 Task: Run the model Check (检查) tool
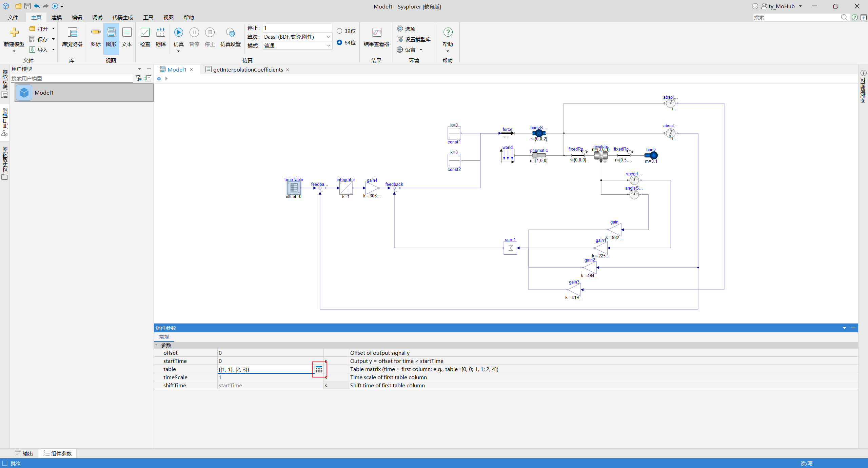click(x=145, y=33)
